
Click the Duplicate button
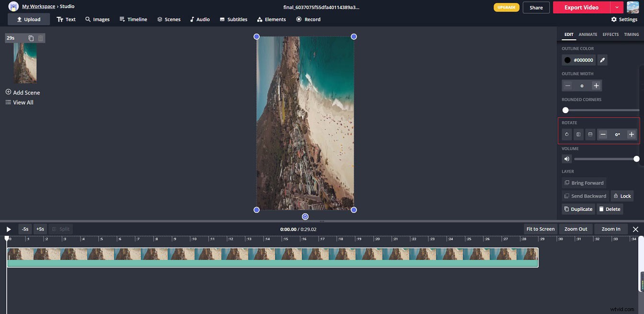click(578, 209)
